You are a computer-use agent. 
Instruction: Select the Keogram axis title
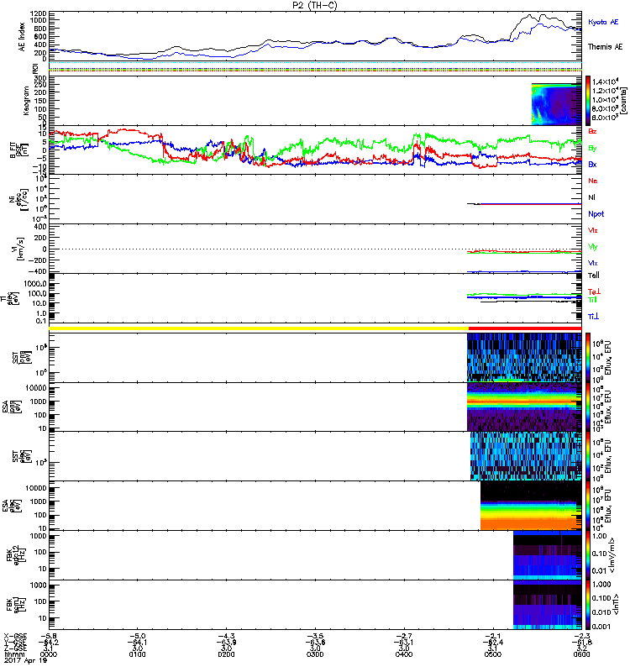click(x=26, y=101)
